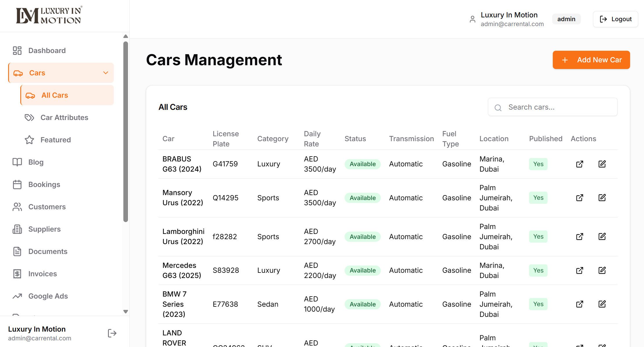Open external link for Mercedes G63
This screenshot has width=644, height=347.
click(579, 270)
